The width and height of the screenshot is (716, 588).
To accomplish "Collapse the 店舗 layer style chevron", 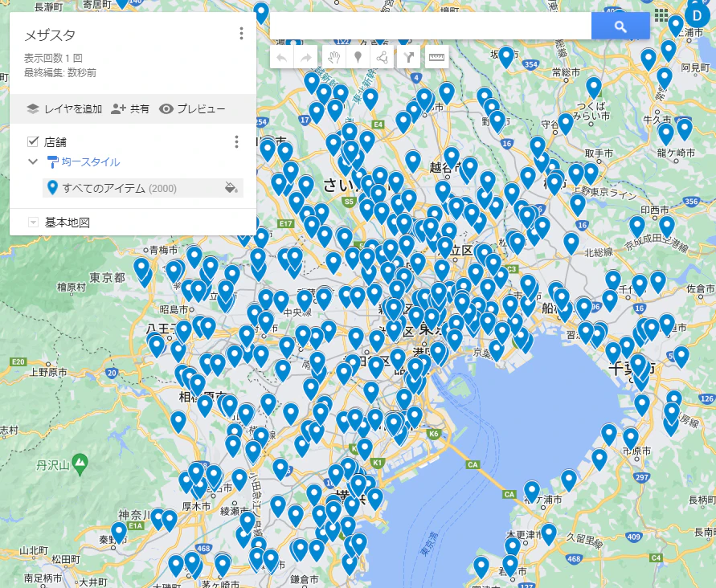I will click(33, 161).
